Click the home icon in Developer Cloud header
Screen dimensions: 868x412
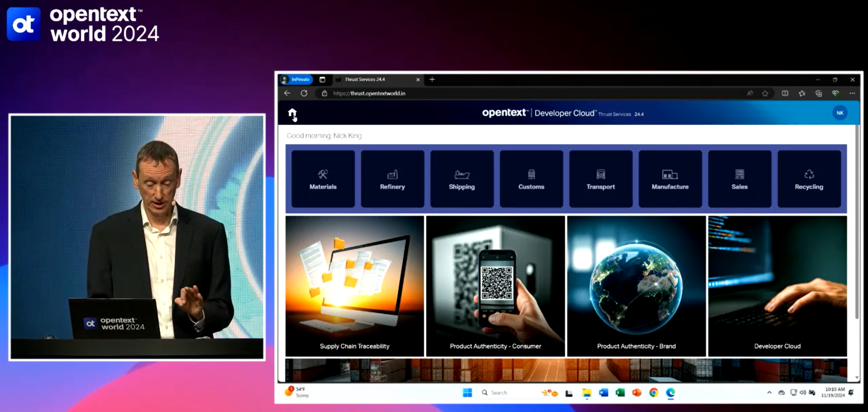tap(292, 113)
